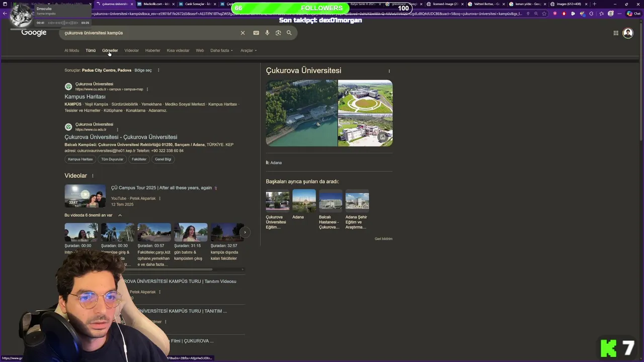Click the Geri bildirim link
This screenshot has width=644, height=362.
click(x=383, y=239)
